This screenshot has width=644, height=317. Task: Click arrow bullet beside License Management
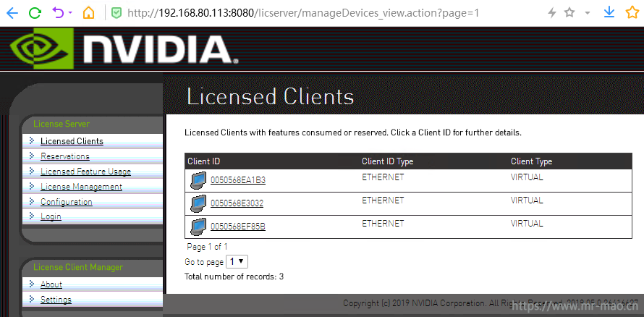pos(32,186)
